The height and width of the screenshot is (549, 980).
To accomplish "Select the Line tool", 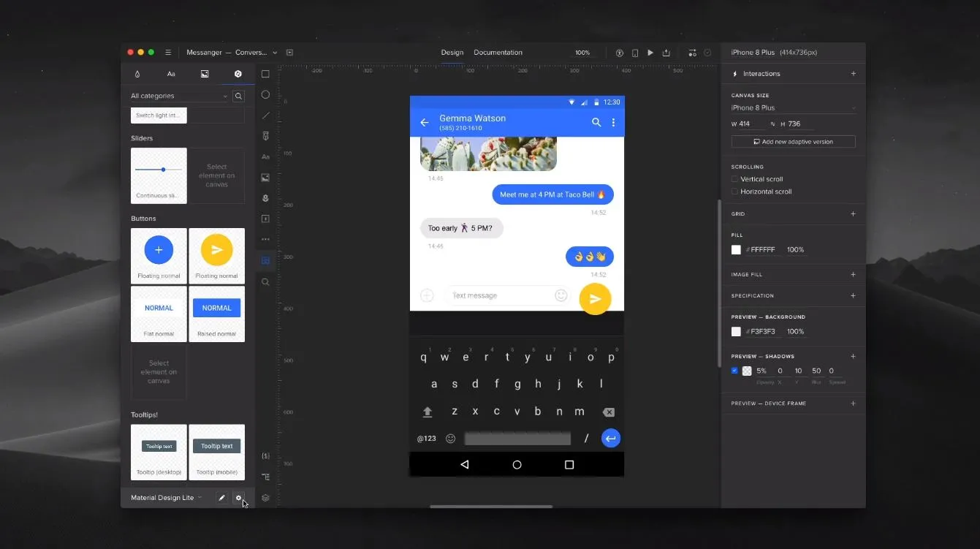I will coord(265,116).
